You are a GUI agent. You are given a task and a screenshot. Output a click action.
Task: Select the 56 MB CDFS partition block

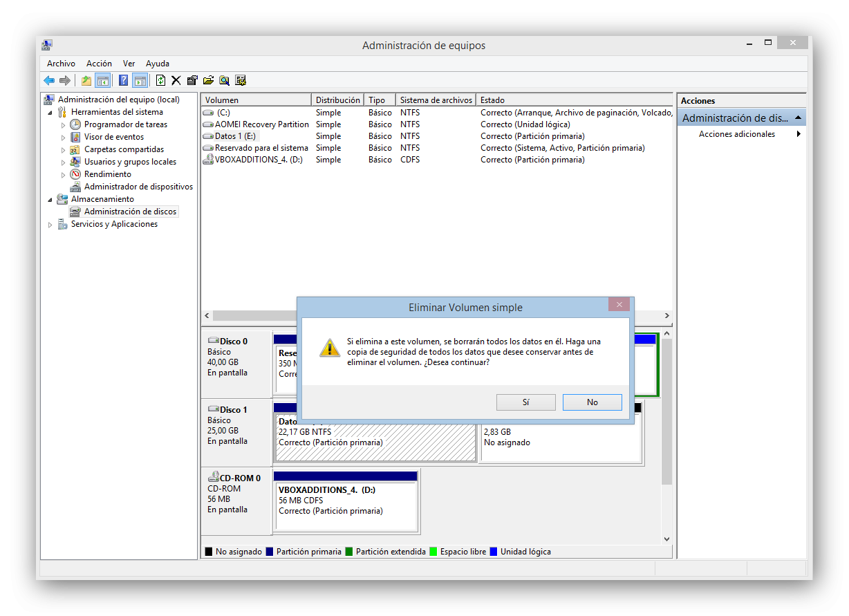click(346, 506)
